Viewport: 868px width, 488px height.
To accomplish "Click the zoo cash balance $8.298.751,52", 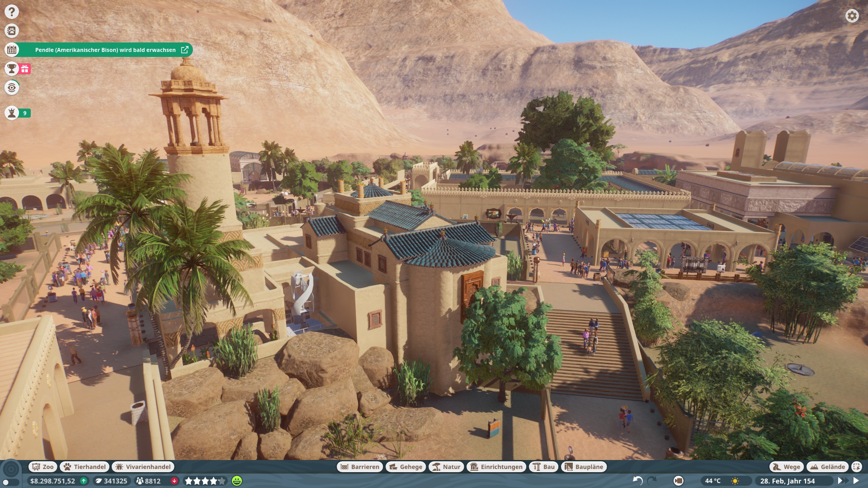I will [x=52, y=481].
